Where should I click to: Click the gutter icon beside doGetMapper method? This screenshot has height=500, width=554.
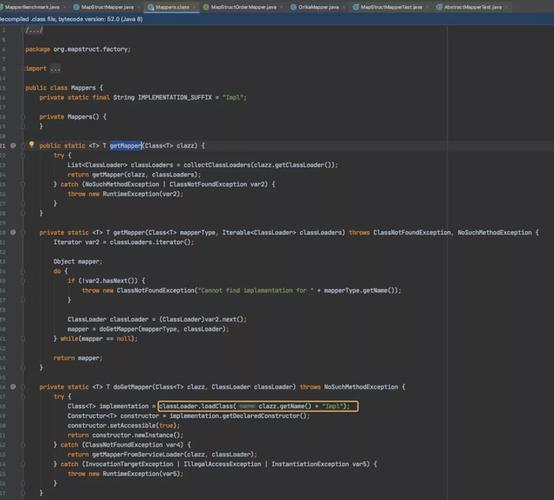click(x=13, y=387)
